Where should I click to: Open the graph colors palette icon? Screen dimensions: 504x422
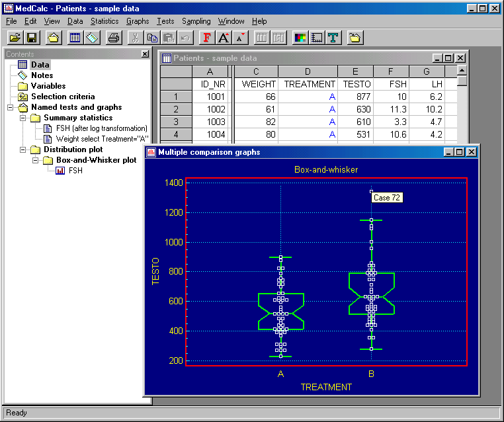point(300,38)
